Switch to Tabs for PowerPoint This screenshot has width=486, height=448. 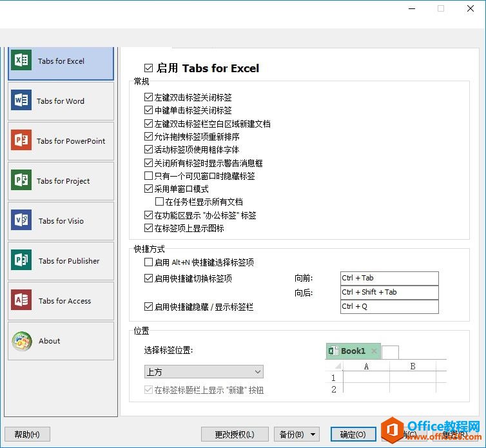click(x=61, y=141)
